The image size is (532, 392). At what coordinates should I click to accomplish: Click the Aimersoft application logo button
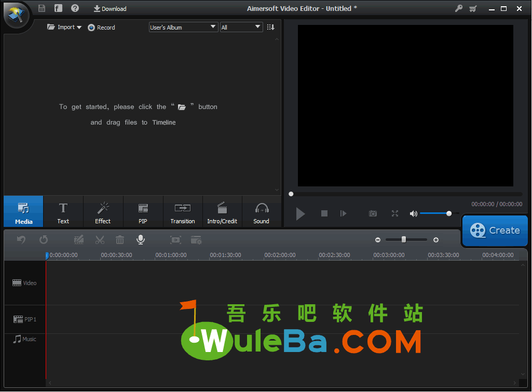click(x=16, y=15)
